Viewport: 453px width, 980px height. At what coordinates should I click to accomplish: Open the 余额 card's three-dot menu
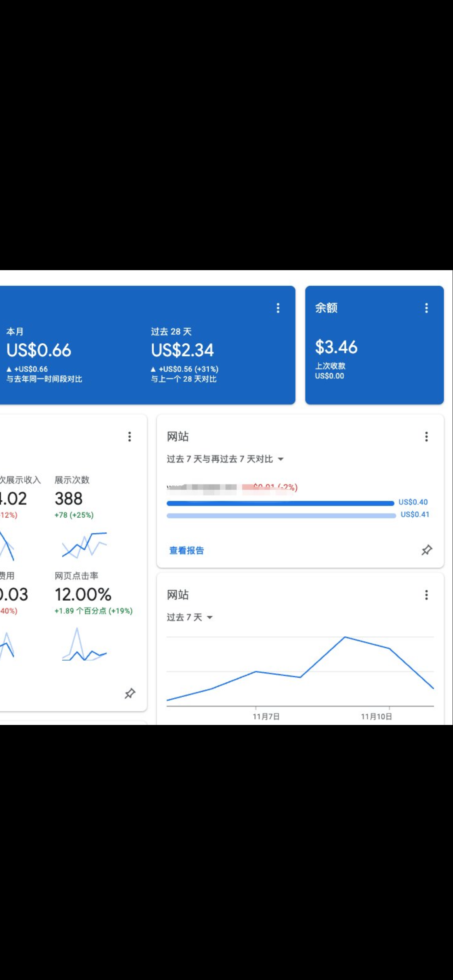tap(426, 308)
